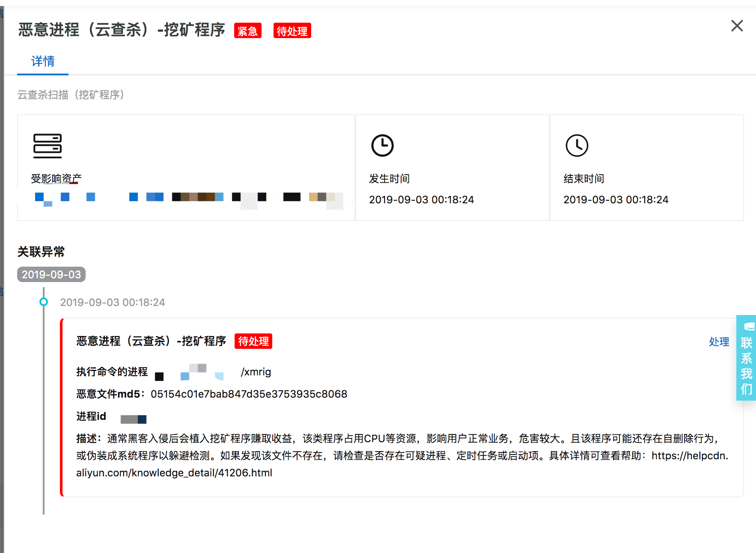Click the 云查杀扫描（挖矿程序）subtitle
This screenshot has width=756, height=553.
click(71, 95)
